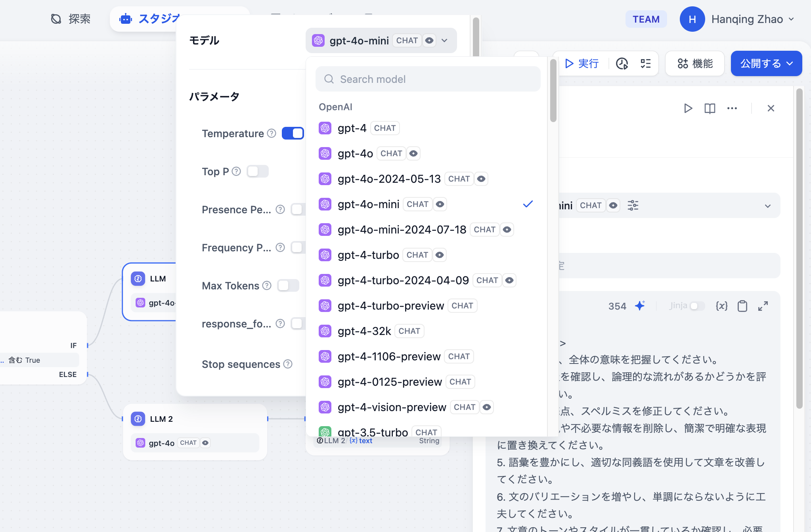Click the 含む True condition row
The height and width of the screenshot is (532, 811).
click(40, 360)
